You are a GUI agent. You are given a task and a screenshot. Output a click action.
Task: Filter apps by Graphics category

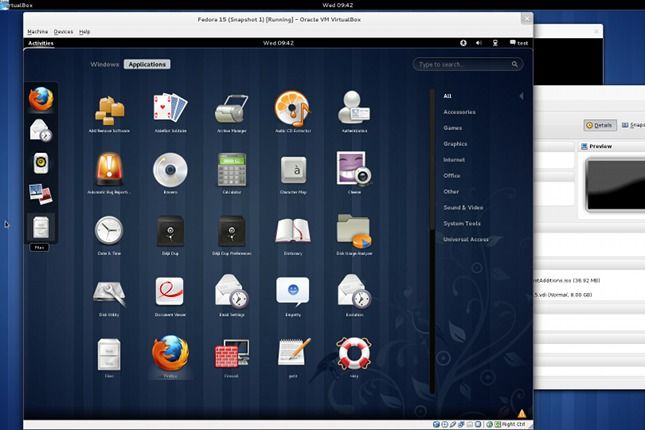[455, 144]
